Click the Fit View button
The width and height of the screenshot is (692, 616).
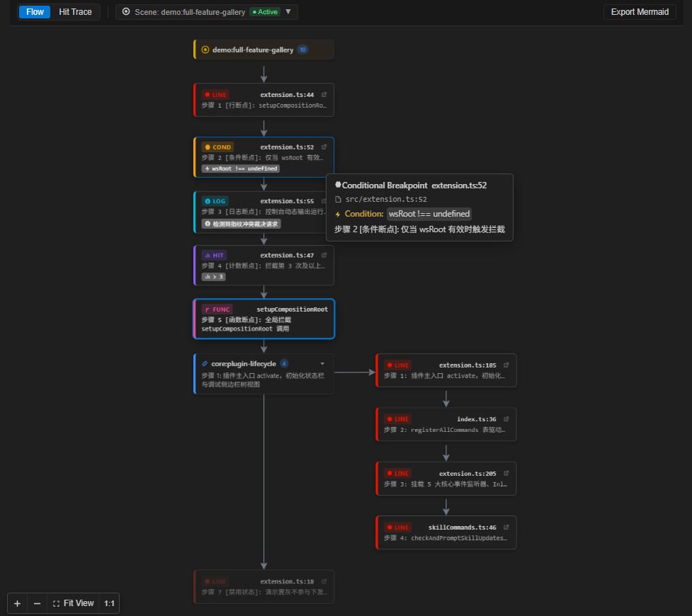[x=73, y=603]
